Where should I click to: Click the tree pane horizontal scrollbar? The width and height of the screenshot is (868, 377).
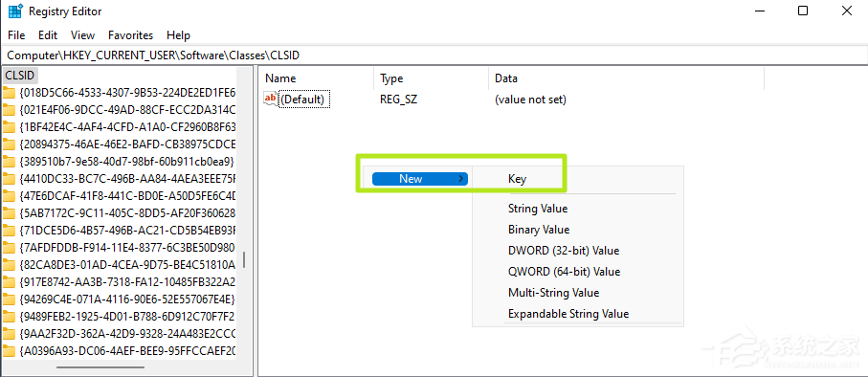100,367
